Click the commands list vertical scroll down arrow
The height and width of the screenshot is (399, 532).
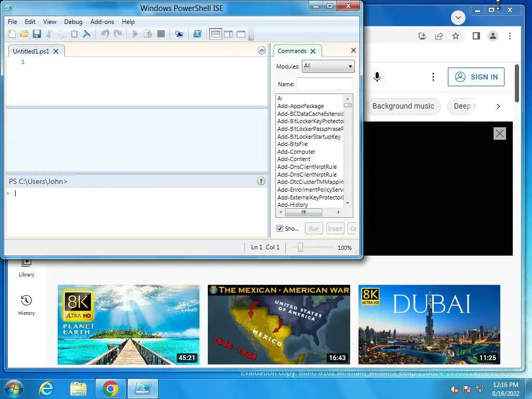coord(348,203)
